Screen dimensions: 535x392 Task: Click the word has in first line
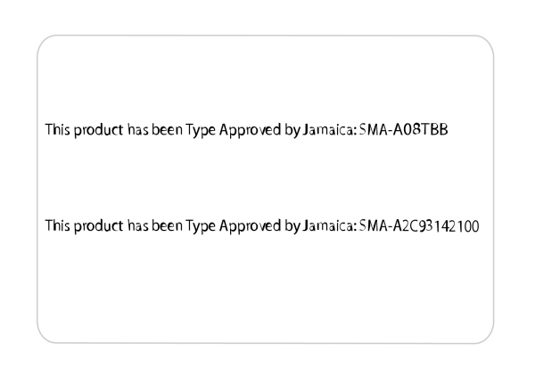(138, 129)
